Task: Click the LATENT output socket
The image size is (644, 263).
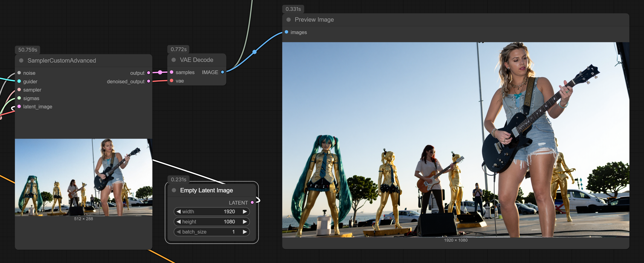Action: (252, 202)
